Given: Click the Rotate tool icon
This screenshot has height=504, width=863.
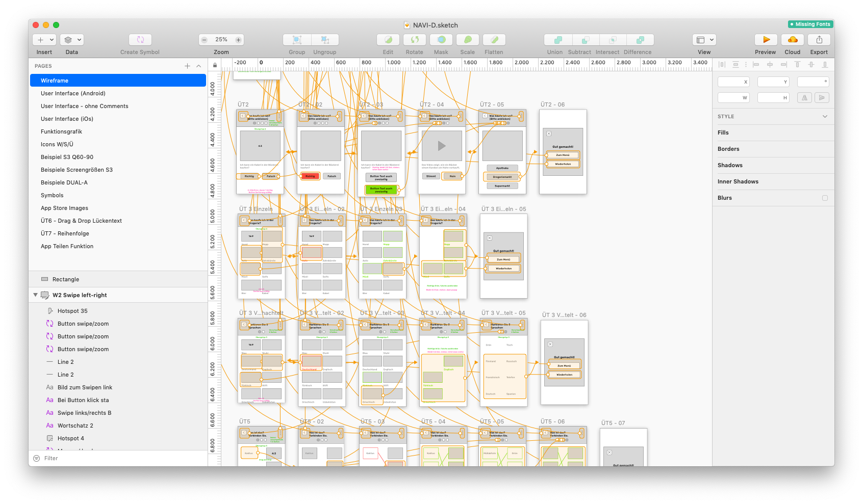Looking at the screenshot, I should point(415,40).
